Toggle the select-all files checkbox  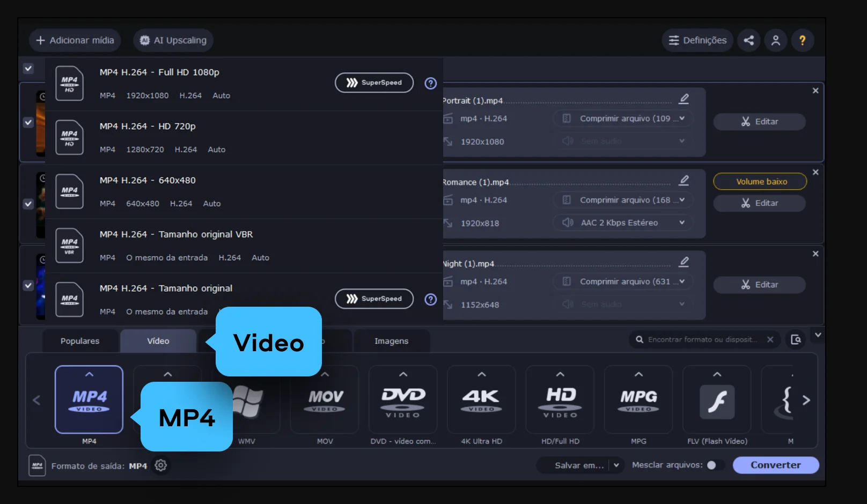click(28, 69)
